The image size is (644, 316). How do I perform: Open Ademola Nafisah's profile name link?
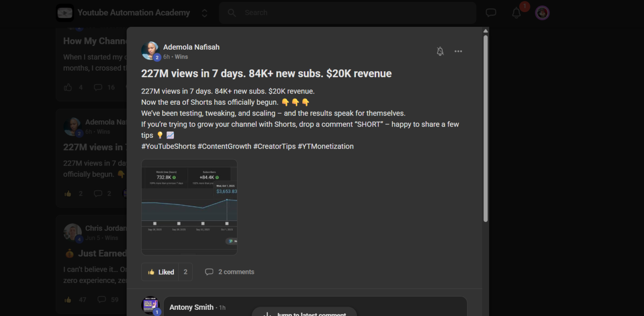point(191,47)
